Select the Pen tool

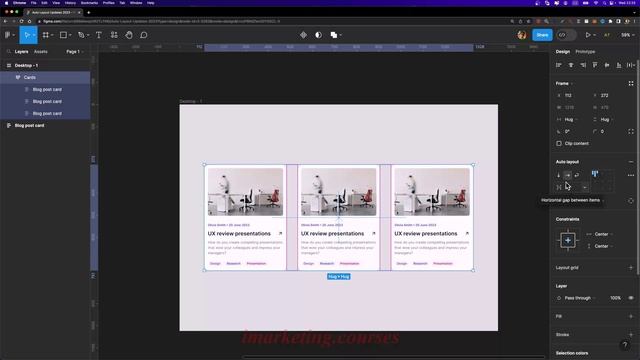click(x=81, y=35)
